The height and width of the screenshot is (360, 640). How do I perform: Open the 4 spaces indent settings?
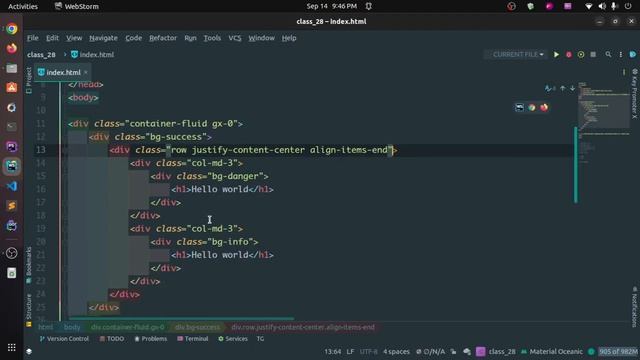point(396,351)
